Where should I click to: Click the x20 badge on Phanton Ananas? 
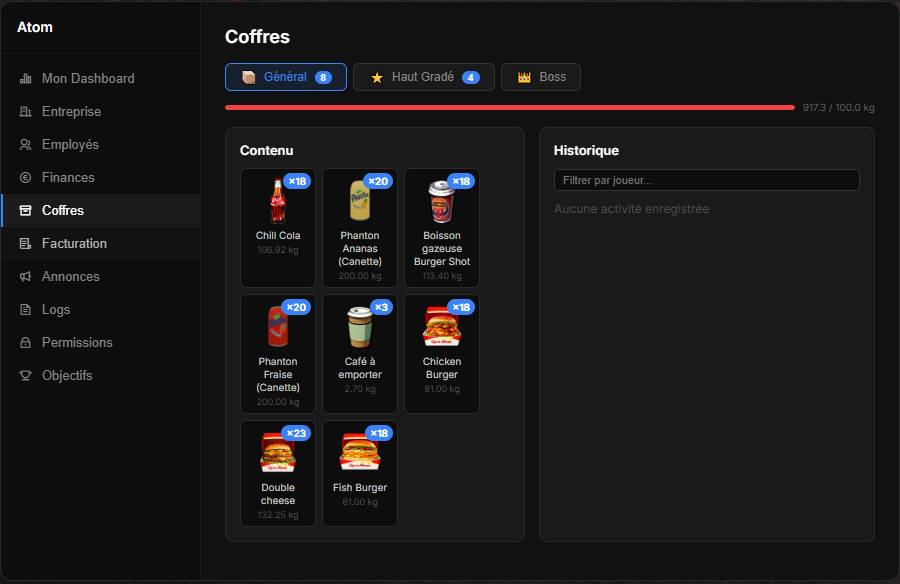[378, 181]
